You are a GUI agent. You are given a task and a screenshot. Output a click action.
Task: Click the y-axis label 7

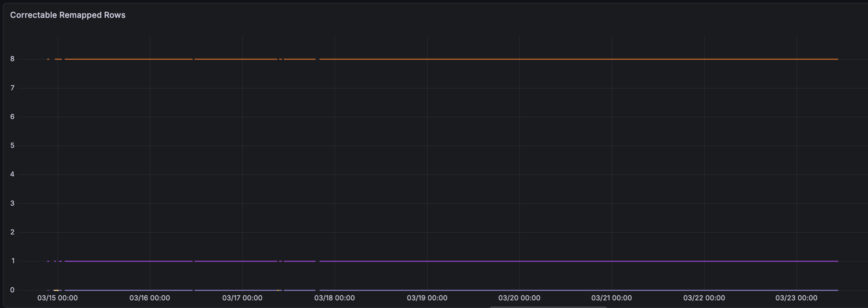12,88
